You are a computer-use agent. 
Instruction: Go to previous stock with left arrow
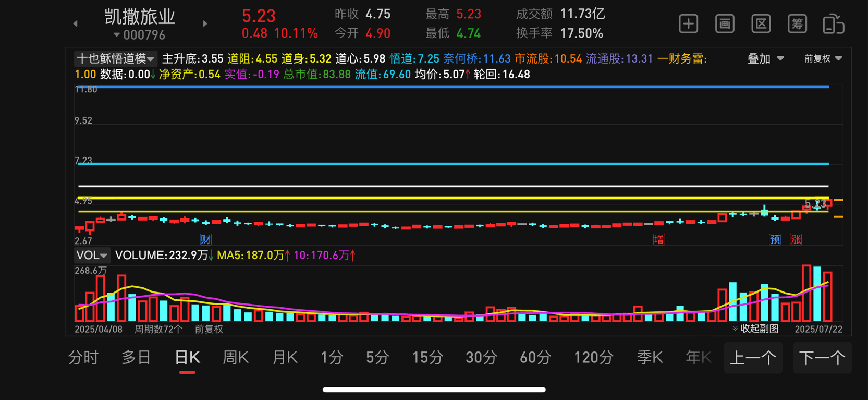(x=76, y=23)
